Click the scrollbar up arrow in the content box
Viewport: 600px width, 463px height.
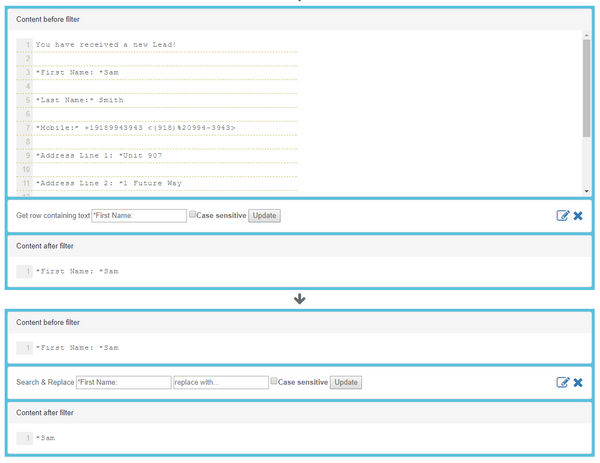coord(587,35)
